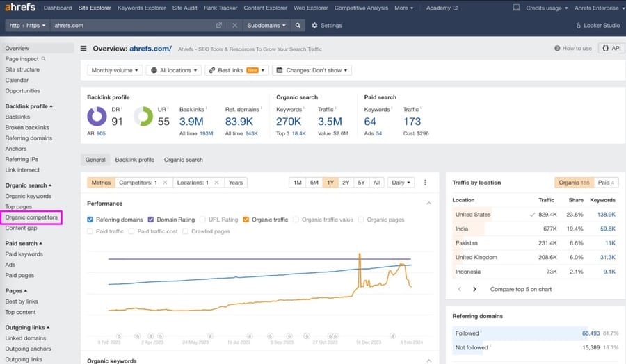Open the chart's three-dot options menu

click(x=426, y=183)
